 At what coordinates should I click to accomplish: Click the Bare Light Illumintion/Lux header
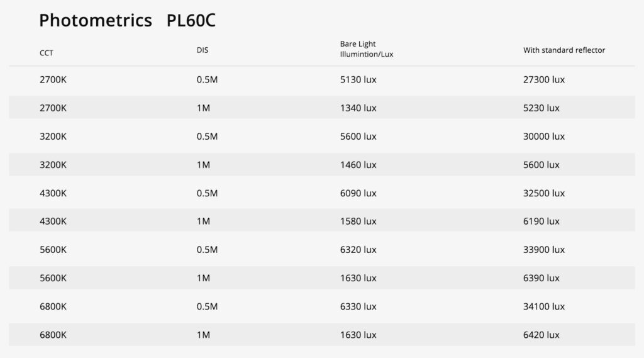coord(367,50)
